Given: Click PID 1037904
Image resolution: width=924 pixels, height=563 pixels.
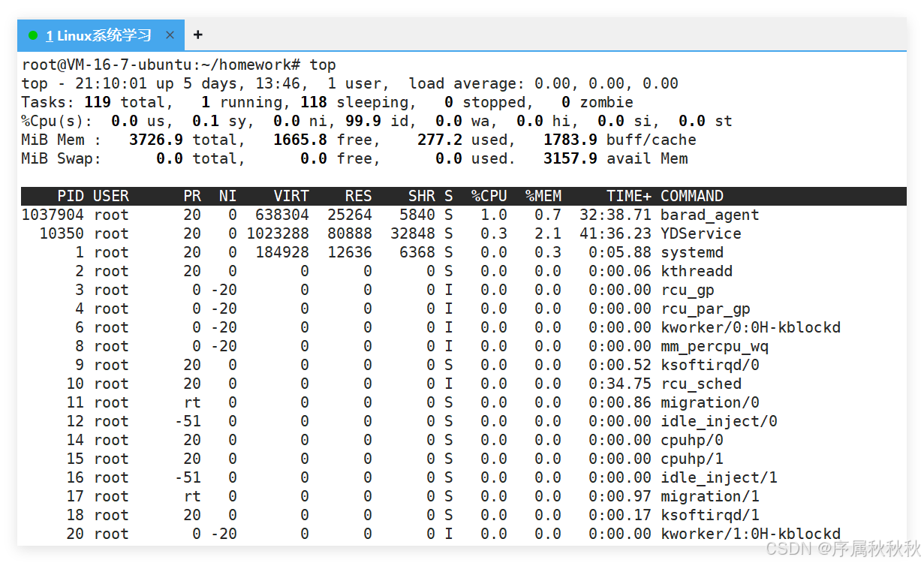Looking at the screenshot, I should [53, 215].
